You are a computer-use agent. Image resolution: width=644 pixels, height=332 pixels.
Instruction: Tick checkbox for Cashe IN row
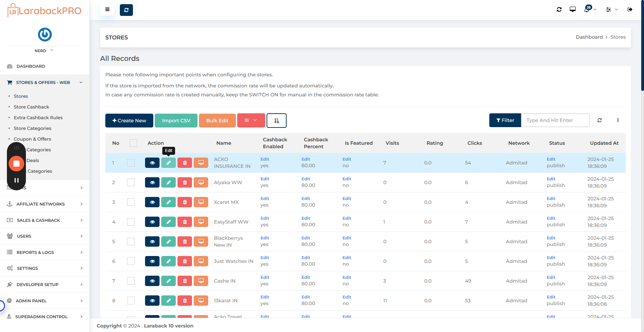tap(131, 281)
